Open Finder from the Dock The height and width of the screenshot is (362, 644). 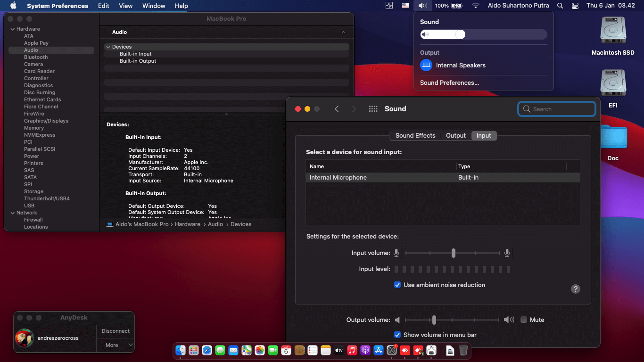181,350
